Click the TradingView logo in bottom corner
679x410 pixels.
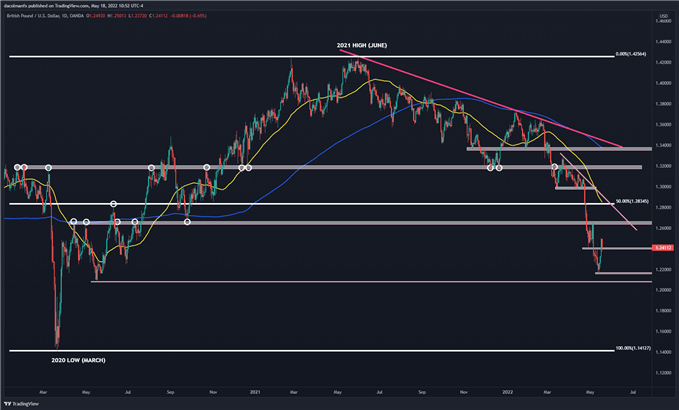pos(21,404)
